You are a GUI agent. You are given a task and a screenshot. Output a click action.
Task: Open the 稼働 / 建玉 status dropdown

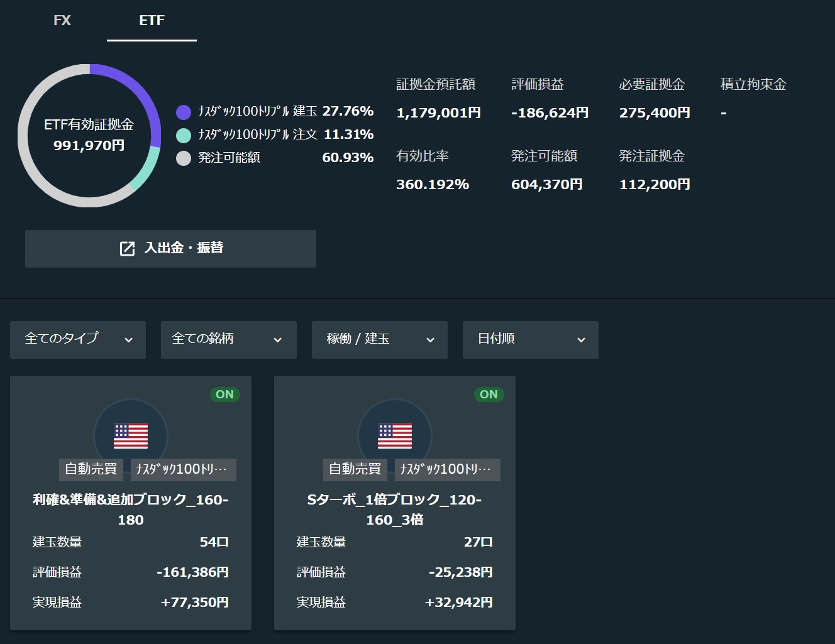pyautogui.click(x=380, y=339)
